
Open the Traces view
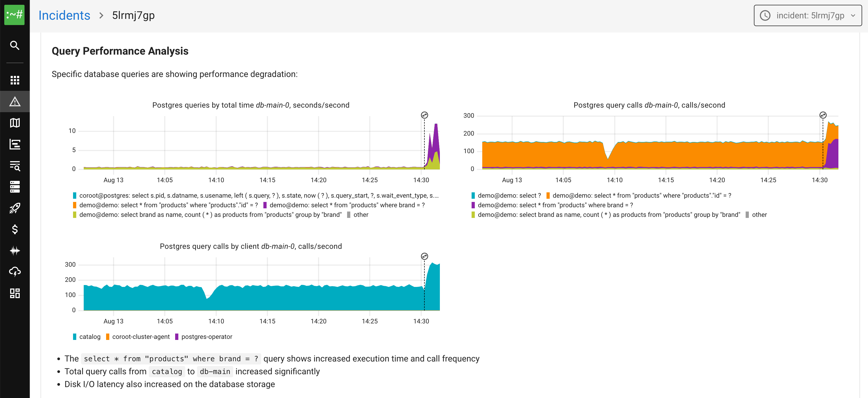(14, 144)
